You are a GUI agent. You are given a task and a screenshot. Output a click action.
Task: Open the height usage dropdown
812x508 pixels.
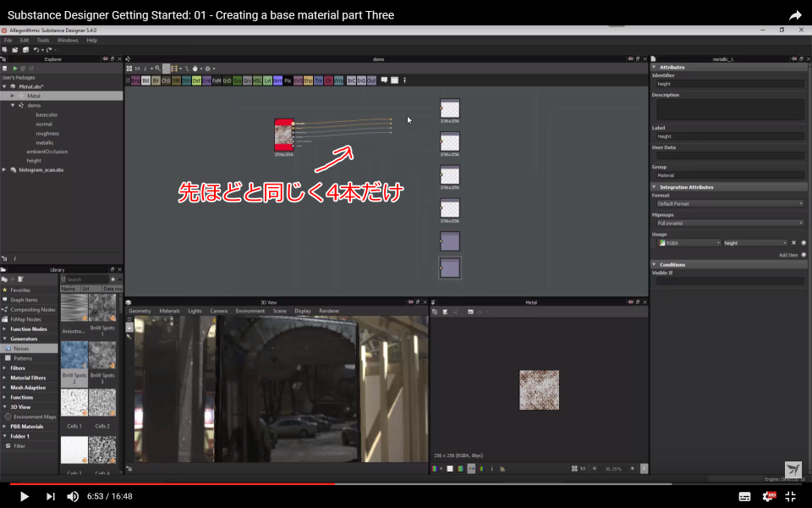[755, 243]
